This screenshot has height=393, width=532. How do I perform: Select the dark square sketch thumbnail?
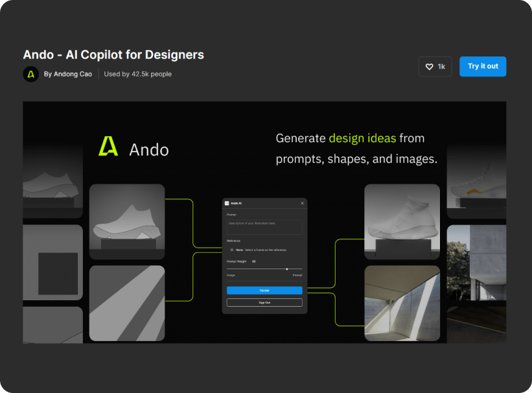point(53,262)
